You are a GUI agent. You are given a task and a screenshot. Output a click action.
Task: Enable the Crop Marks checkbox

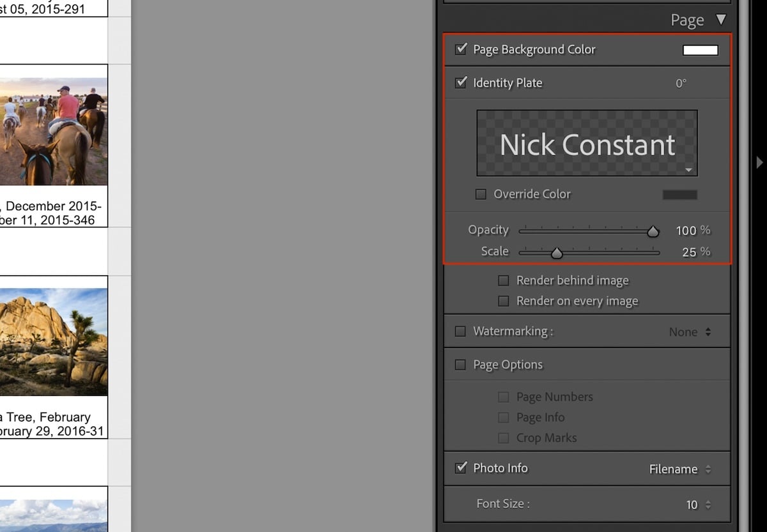(504, 437)
